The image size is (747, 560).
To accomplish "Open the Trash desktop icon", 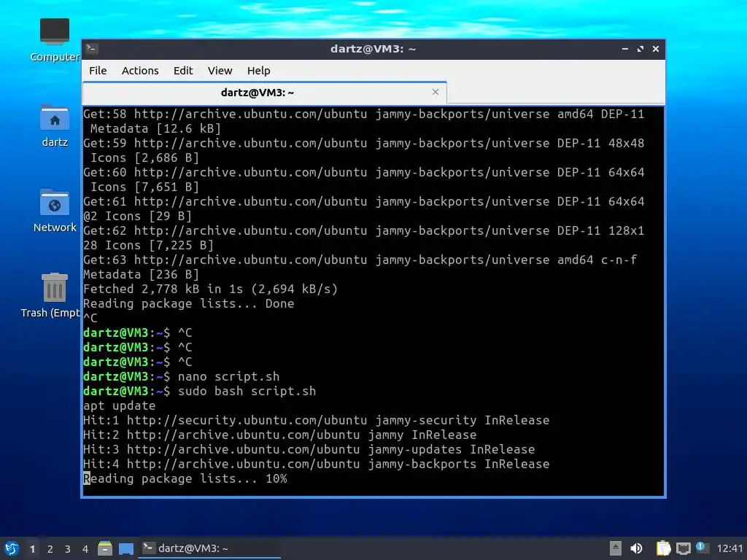I will tap(52, 295).
